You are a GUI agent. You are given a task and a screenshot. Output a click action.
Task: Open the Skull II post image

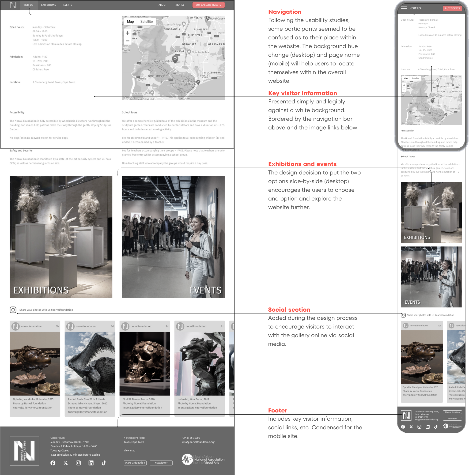145,364
